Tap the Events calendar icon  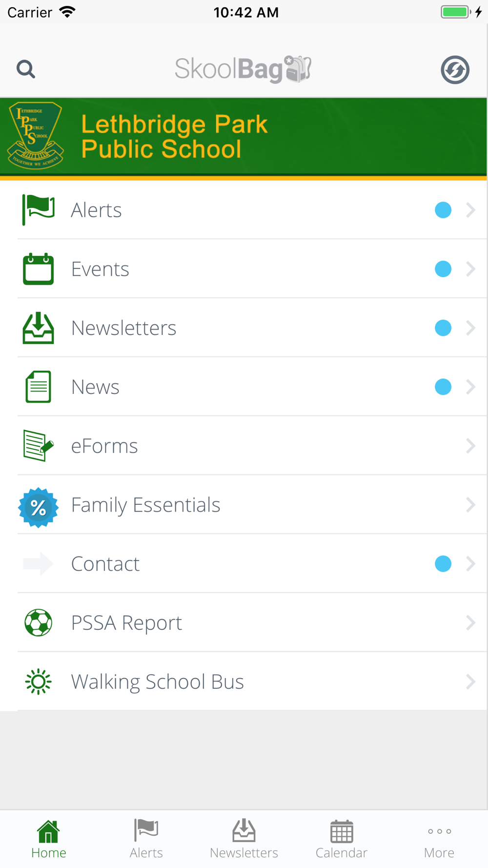38,269
